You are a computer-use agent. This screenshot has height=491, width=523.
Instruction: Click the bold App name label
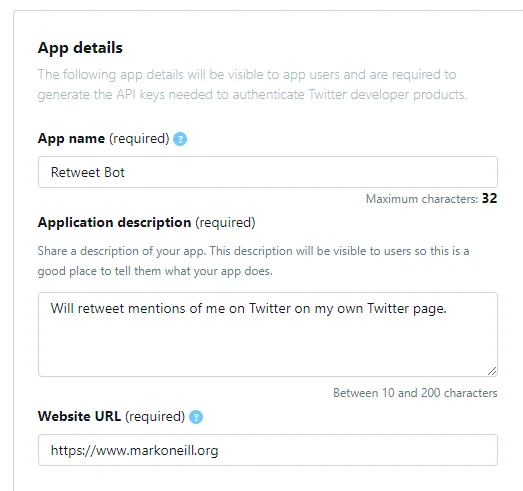[71, 138]
